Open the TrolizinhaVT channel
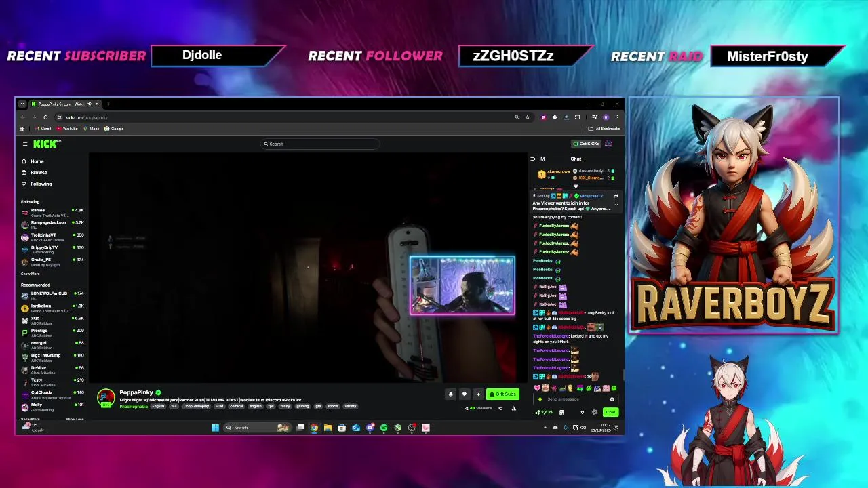Viewport: 868px width, 488px height. coord(53,237)
